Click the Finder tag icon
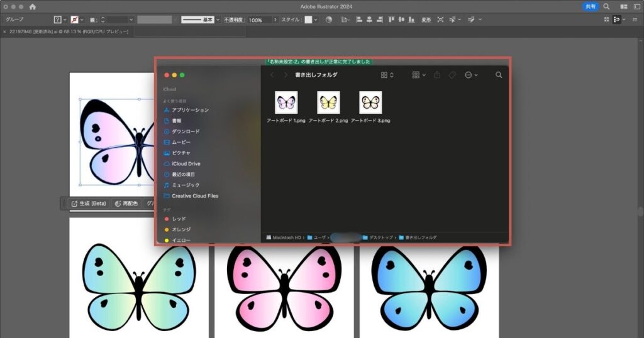The width and height of the screenshot is (644, 338). (452, 75)
